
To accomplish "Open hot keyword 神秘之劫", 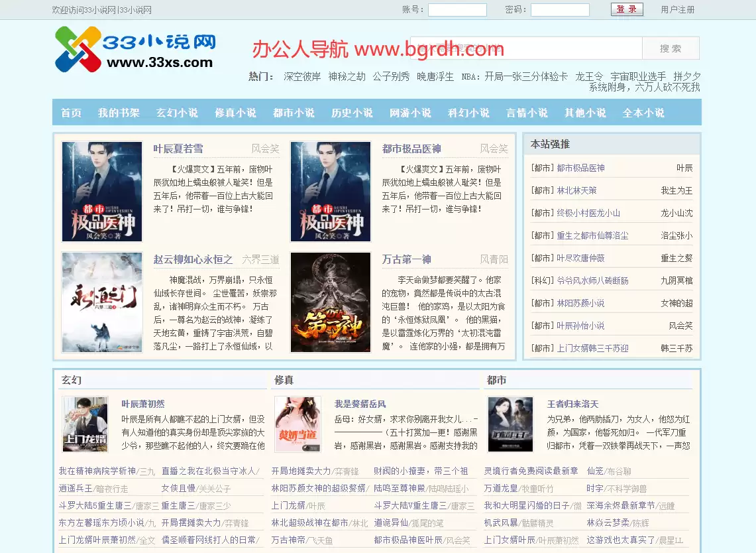I will [x=347, y=76].
